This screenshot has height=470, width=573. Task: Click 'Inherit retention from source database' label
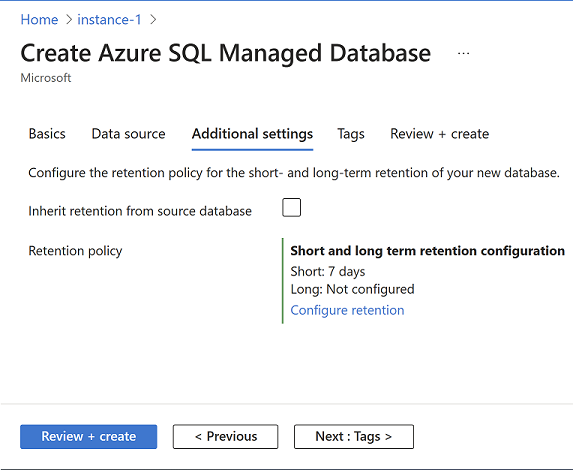(140, 211)
